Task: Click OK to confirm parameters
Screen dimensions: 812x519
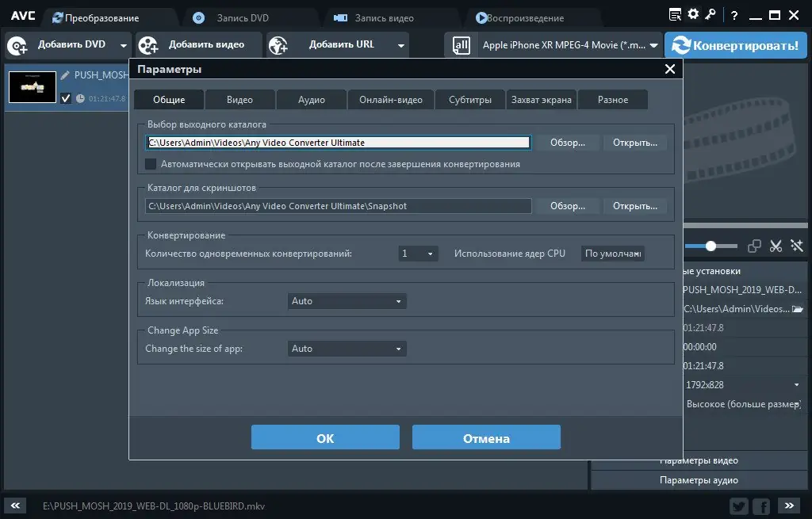Action: (325, 437)
